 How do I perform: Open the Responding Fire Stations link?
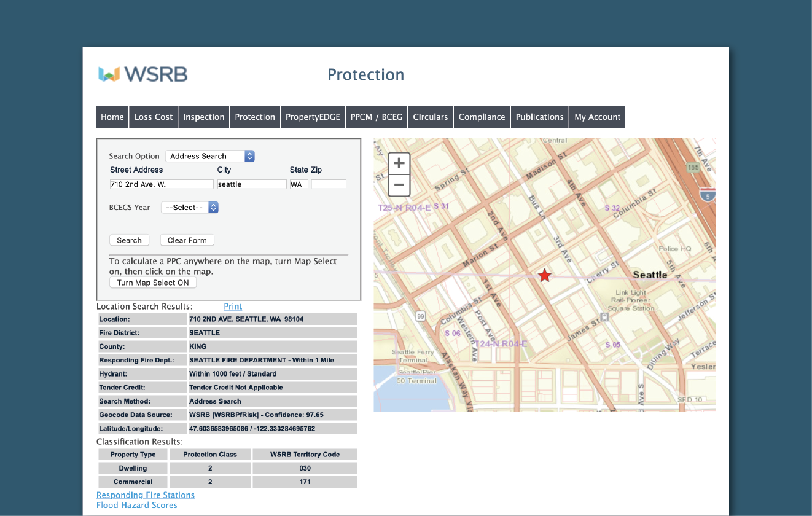click(146, 495)
